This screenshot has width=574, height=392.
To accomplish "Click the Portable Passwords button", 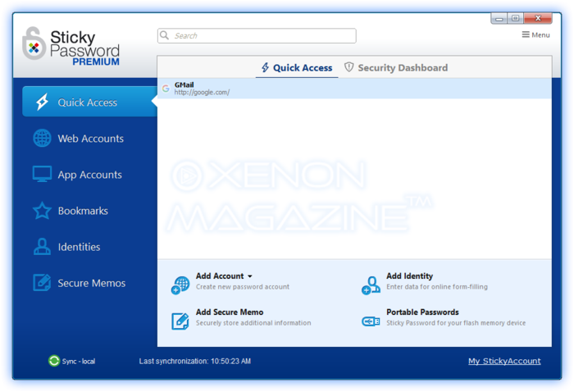I will coord(444,317).
